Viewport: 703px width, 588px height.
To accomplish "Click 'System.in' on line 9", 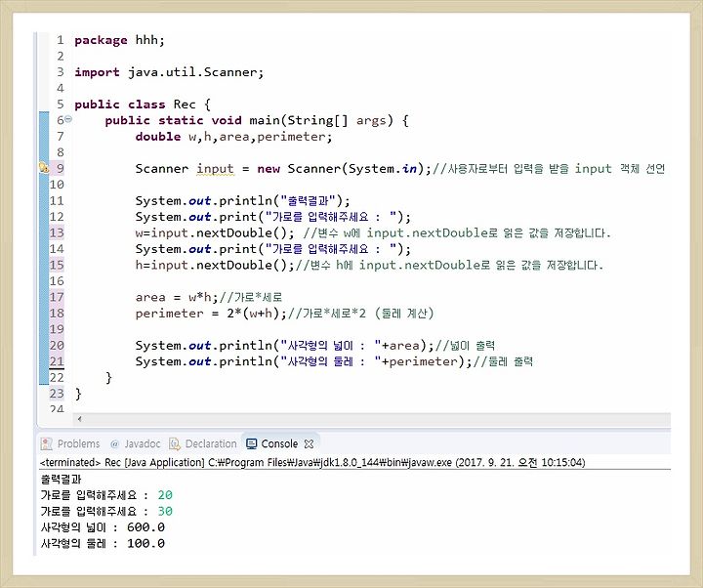I will coord(383,169).
